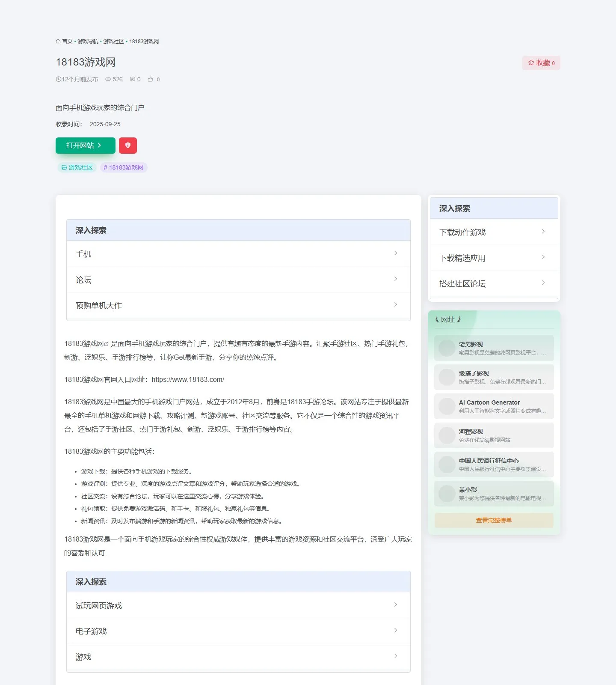Open the 下载精选应用 chevron in sidebar

click(543, 257)
